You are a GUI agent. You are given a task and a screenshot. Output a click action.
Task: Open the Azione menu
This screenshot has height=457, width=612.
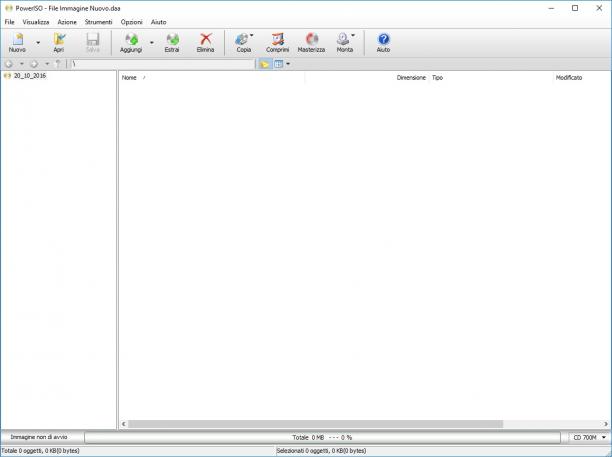pyautogui.click(x=67, y=22)
